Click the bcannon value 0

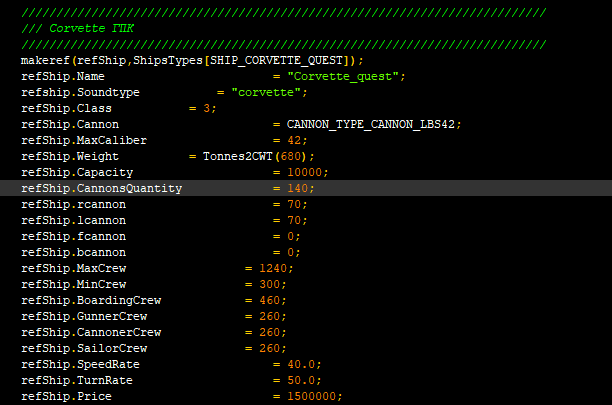click(x=291, y=252)
